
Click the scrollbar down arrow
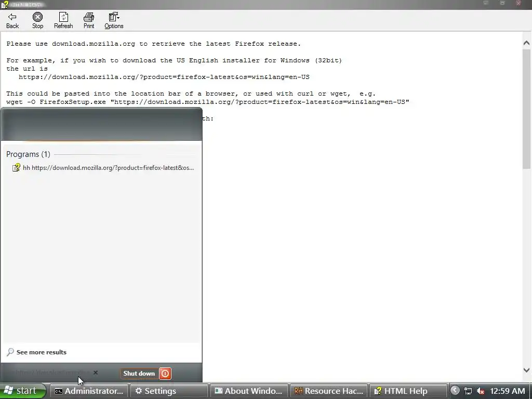[x=526, y=370]
